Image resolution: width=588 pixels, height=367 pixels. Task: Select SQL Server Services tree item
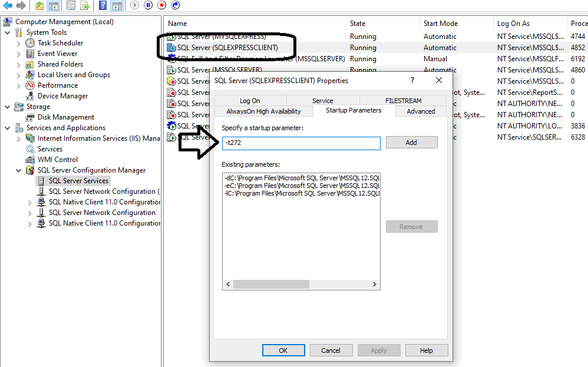tap(78, 181)
